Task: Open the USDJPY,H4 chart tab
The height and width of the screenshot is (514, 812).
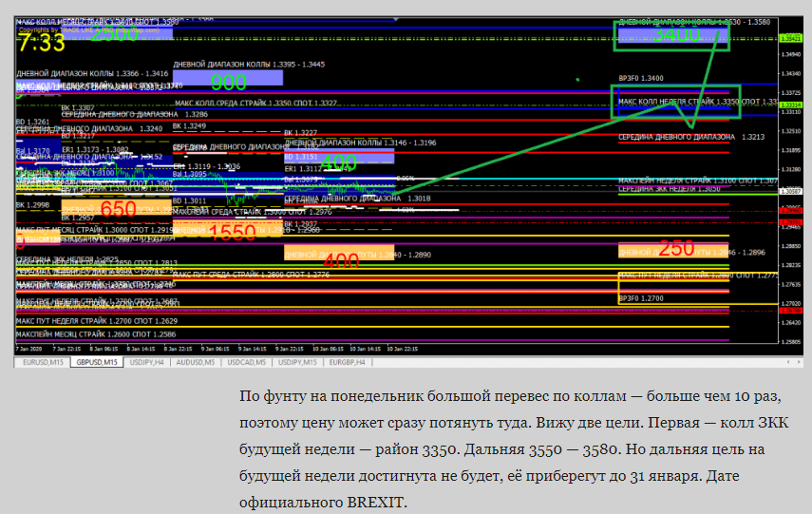Action: point(146,362)
